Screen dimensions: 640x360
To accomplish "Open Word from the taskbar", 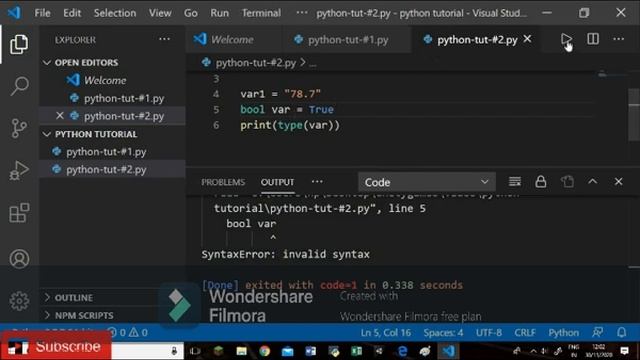I will coord(310,351).
